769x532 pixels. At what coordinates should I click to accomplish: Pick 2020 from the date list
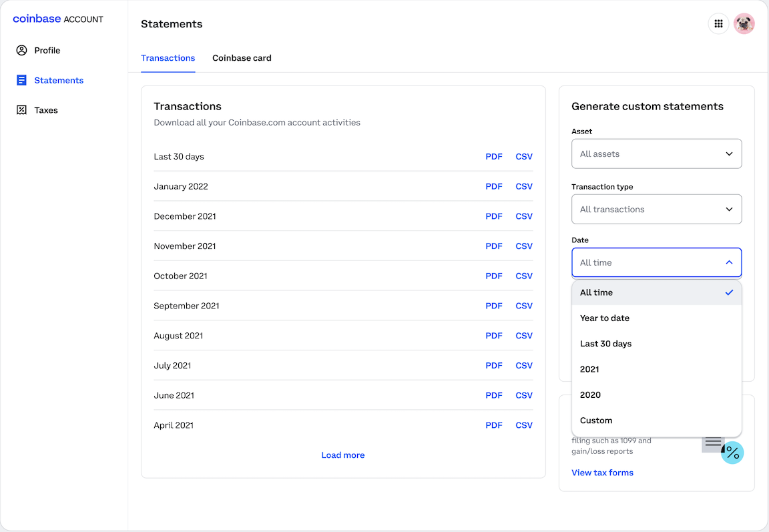click(591, 394)
